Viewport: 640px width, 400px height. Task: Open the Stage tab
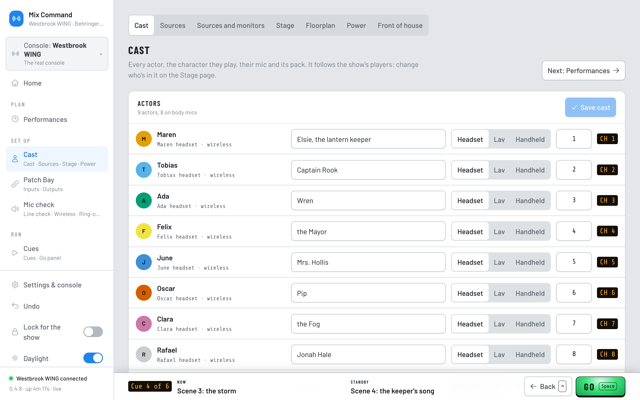tap(285, 25)
